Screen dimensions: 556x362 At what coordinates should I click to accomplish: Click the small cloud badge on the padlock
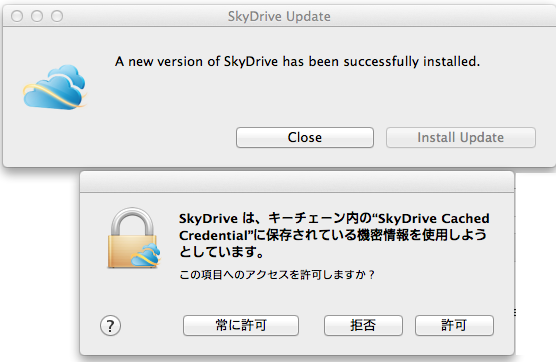[146, 255]
